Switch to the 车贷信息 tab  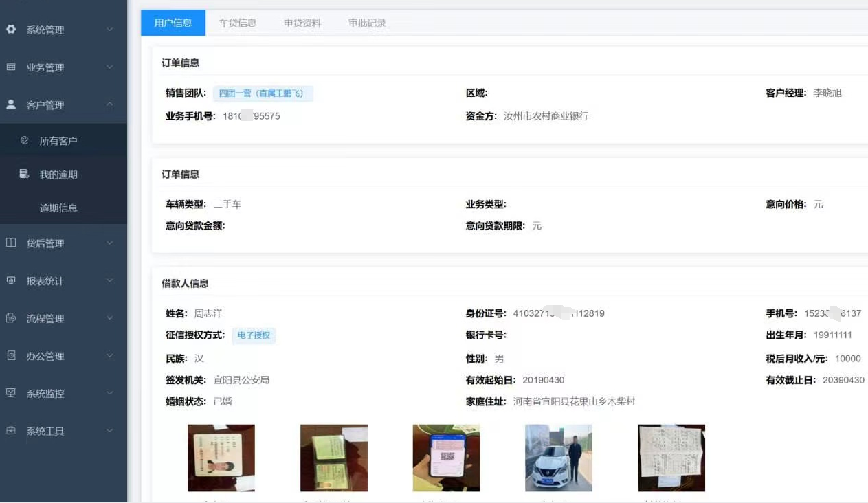238,23
